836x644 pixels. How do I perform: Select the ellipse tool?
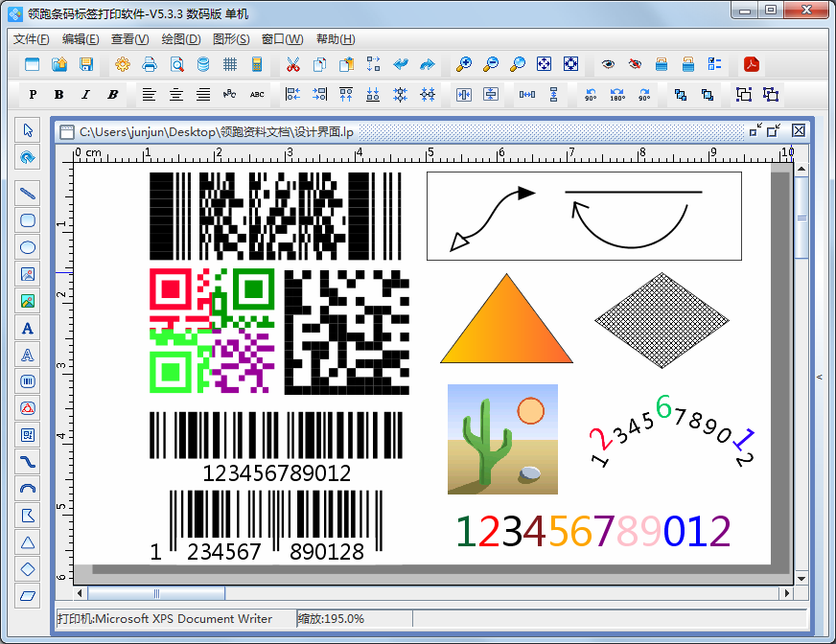coord(28,247)
